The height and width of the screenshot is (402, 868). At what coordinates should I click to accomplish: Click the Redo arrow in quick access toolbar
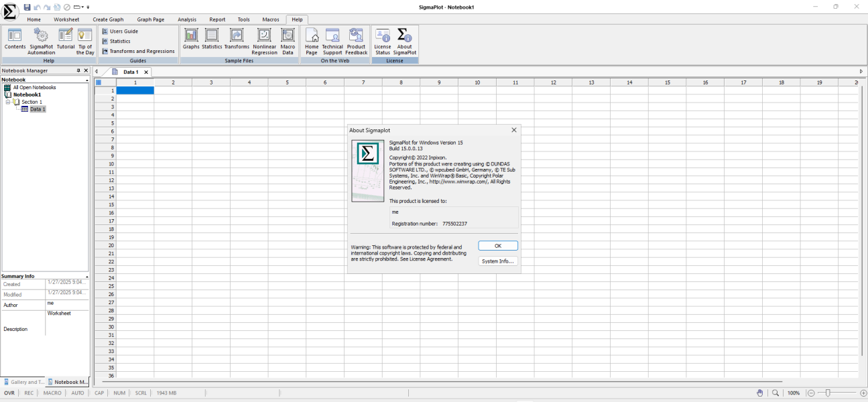47,7
